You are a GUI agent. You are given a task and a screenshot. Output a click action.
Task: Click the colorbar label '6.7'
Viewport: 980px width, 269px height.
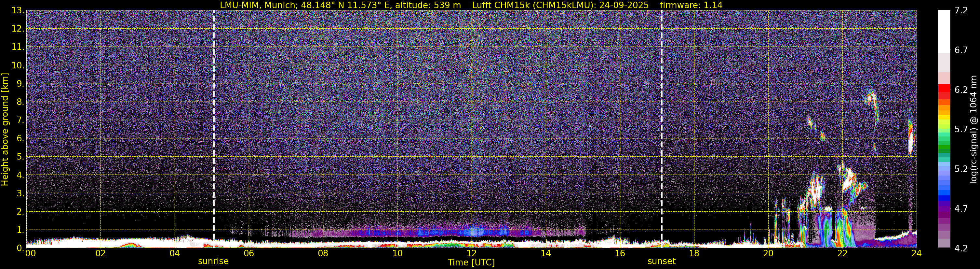[961, 50]
